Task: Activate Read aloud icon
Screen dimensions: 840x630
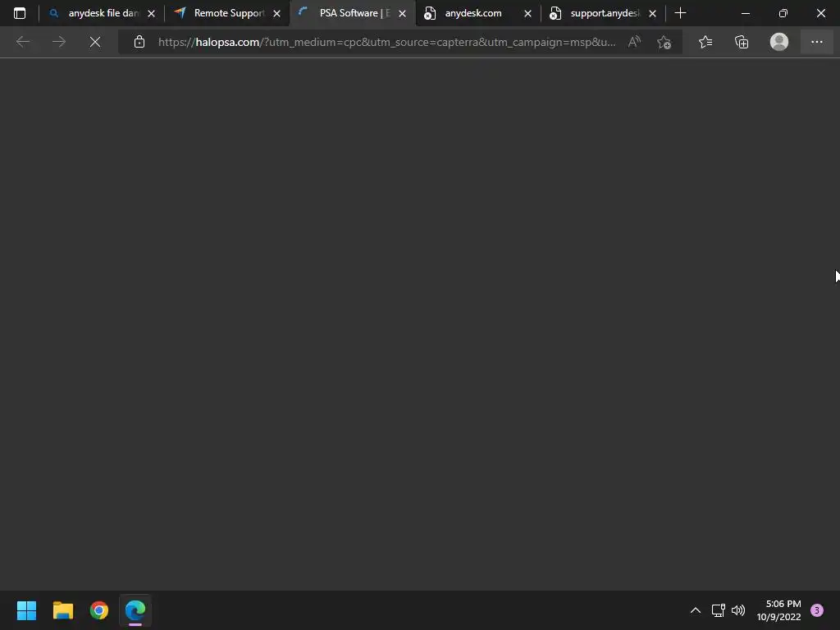Action: coord(634,42)
